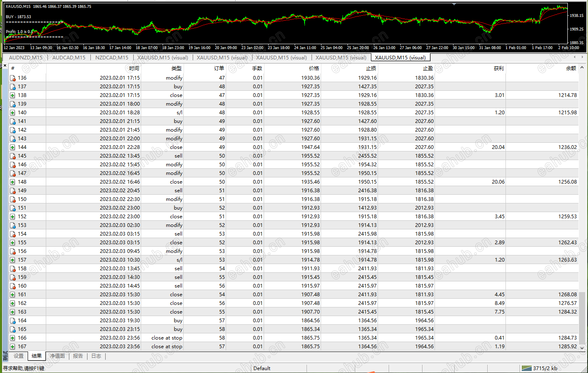Switch to the 净值图 tab

coord(57,356)
